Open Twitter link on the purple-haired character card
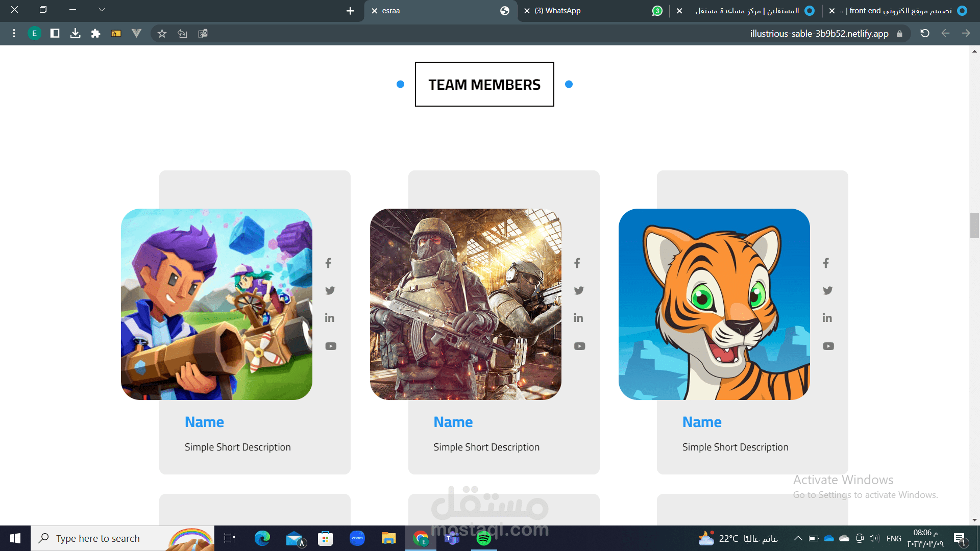The width and height of the screenshot is (980, 551). [x=330, y=290]
